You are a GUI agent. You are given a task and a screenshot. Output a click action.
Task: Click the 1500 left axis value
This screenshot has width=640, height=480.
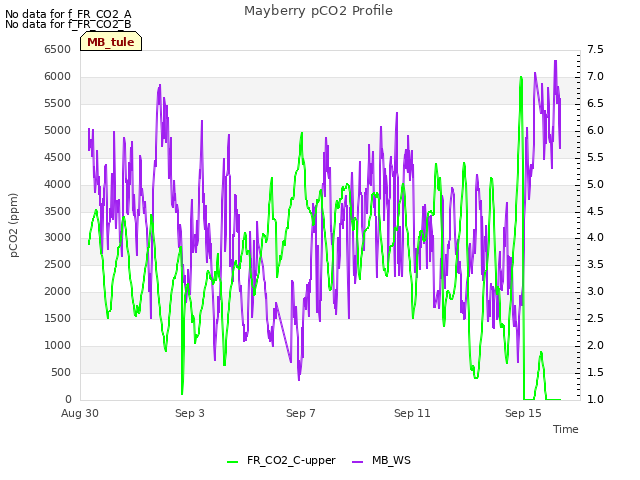coord(58,318)
